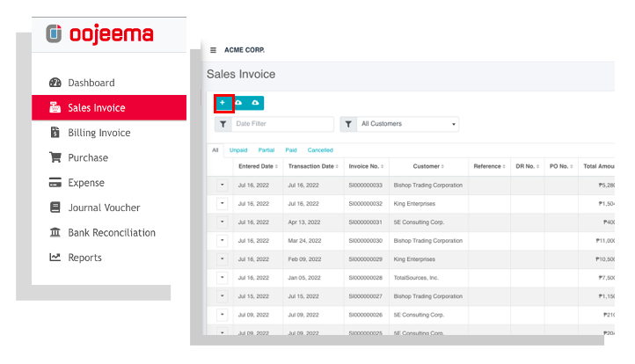Open row actions dropdown for SI000000026
Image resolution: width=635 pixels, height=364 pixels.
[x=222, y=315]
